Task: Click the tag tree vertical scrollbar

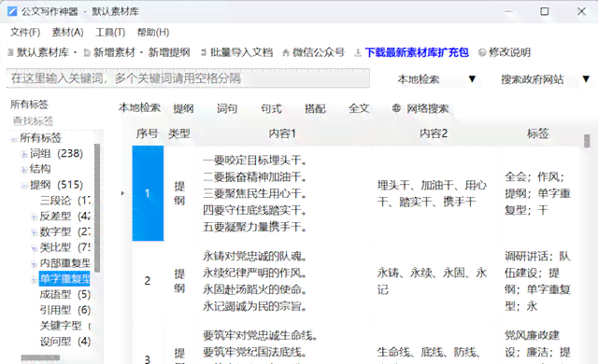Action: (97, 207)
